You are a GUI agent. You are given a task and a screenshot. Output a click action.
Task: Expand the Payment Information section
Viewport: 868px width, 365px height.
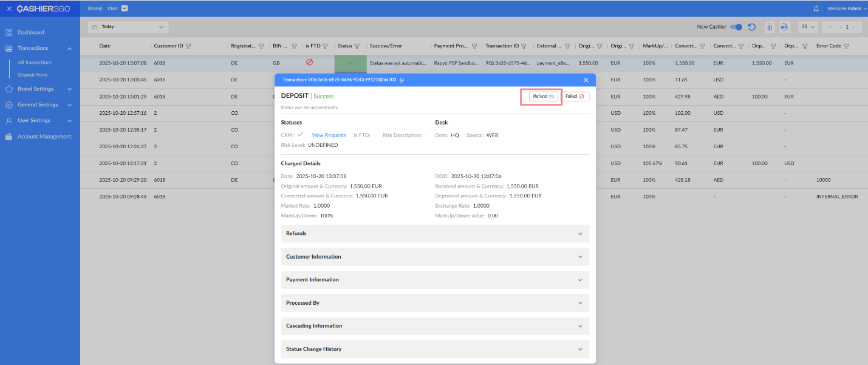(x=434, y=280)
